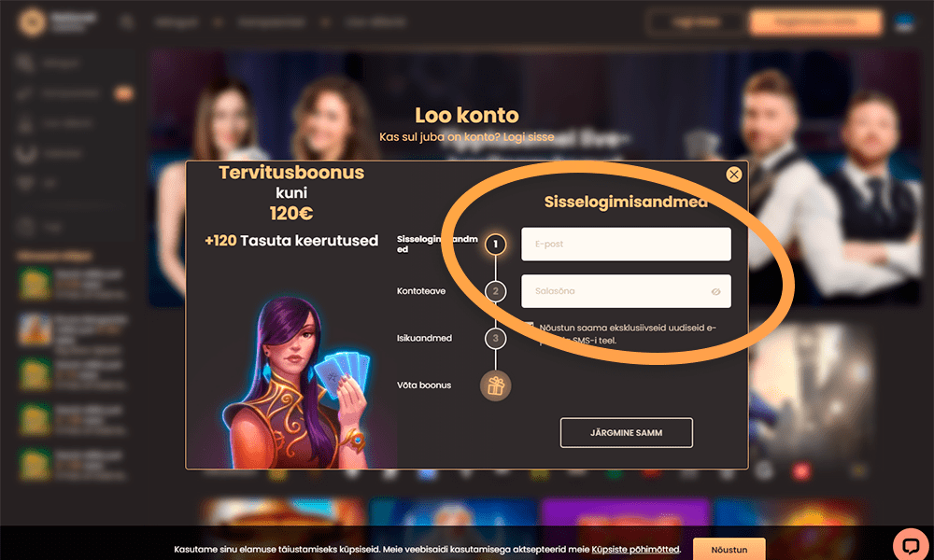
Task: Click the outlined login button in header
Action: click(695, 22)
